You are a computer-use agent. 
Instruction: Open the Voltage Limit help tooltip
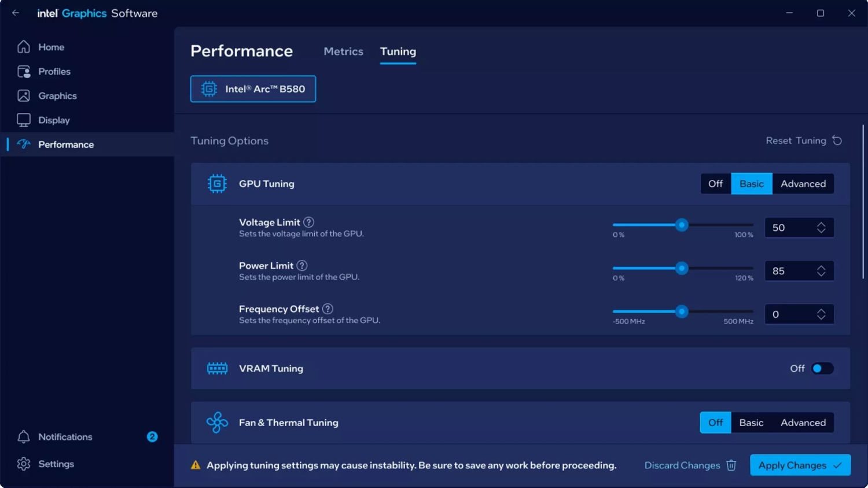308,222
